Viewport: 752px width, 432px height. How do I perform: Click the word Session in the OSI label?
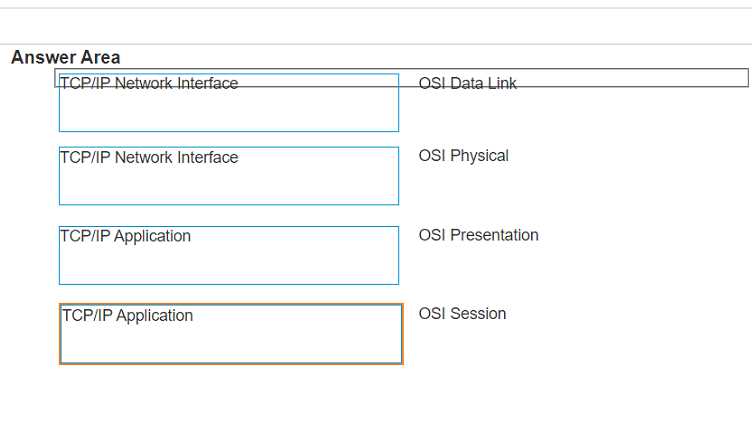[x=478, y=314]
